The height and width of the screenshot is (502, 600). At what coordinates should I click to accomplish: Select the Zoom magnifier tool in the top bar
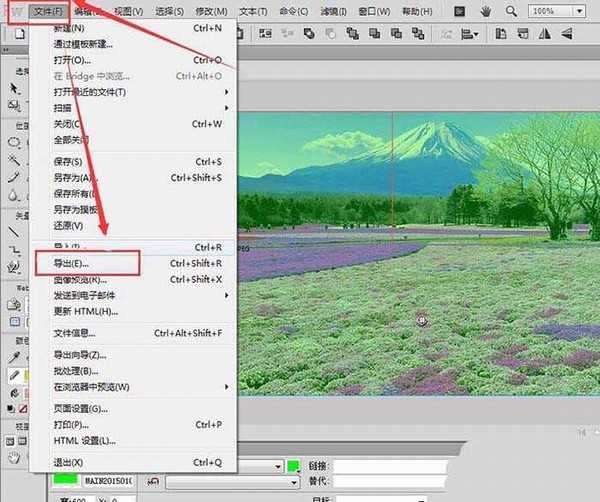(x=512, y=12)
